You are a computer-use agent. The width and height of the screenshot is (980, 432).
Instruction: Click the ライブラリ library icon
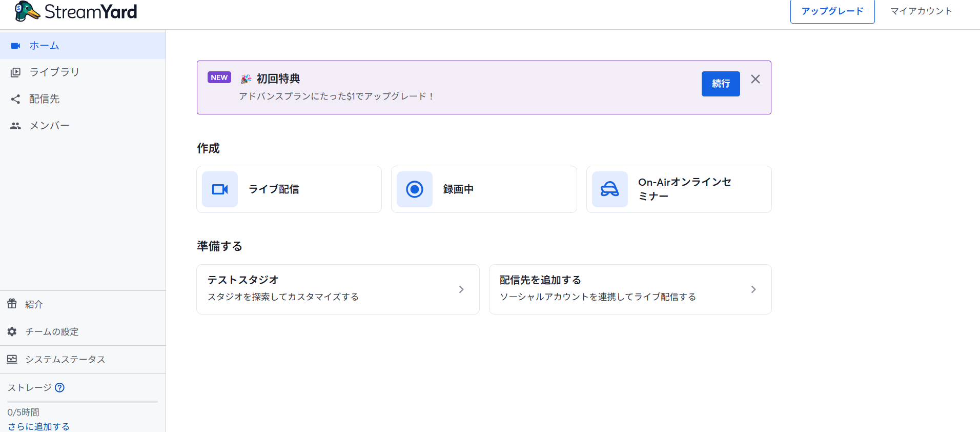pos(16,72)
